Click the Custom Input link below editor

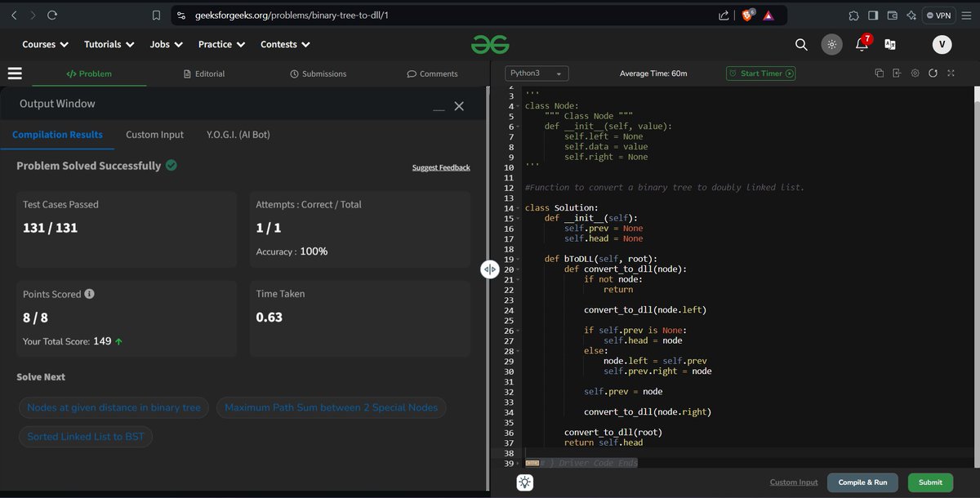tap(794, 482)
